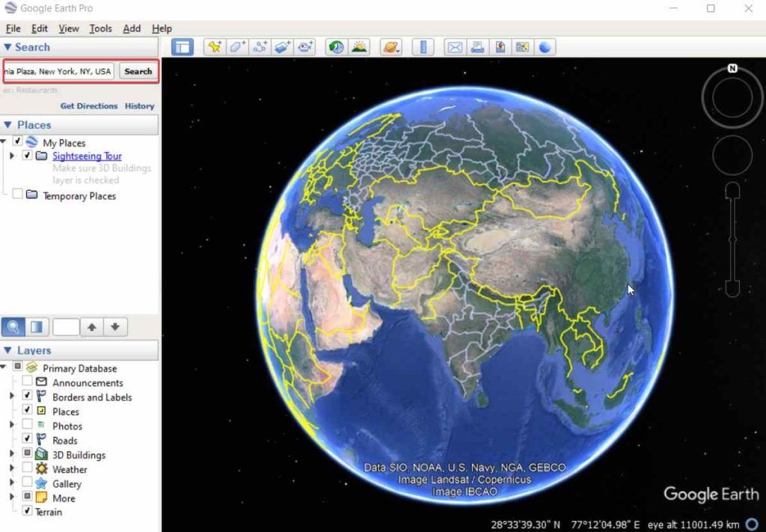Viewport: 766px width, 532px height.
Task: Click the streaming status circle in status bar
Action: click(x=753, y=525)
